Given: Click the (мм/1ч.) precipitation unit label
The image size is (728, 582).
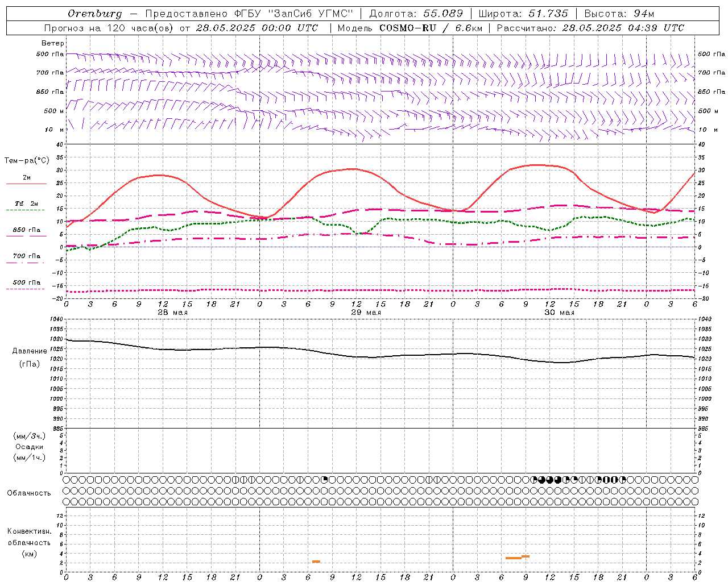Looking at the screenshot, I should (30, 458).
